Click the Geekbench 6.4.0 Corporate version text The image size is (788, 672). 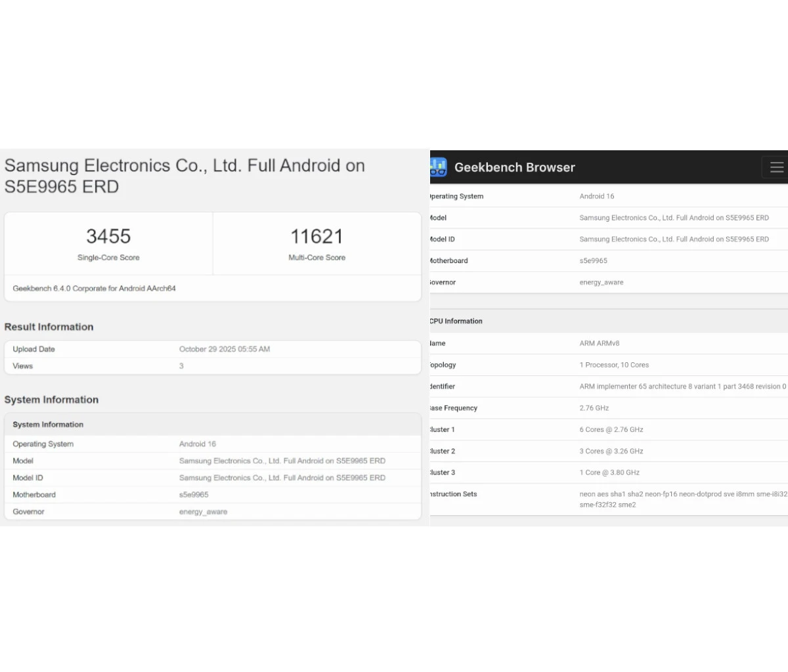[x=94, y=289]
